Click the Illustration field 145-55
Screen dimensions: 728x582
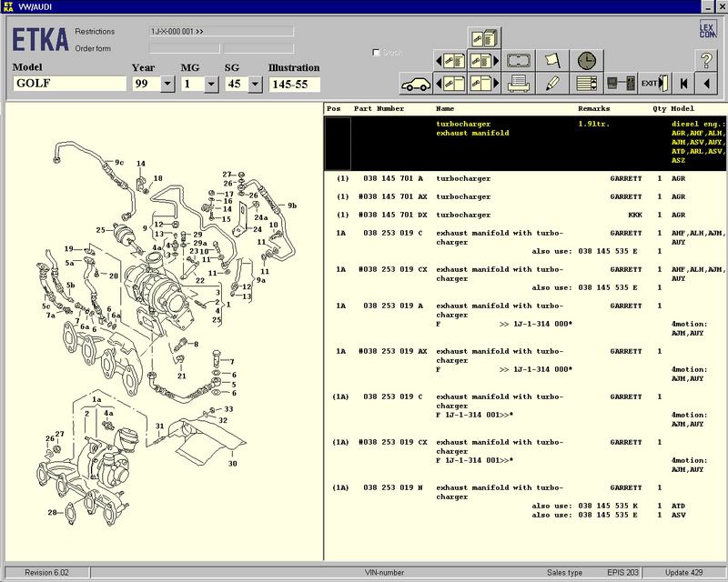294,84
